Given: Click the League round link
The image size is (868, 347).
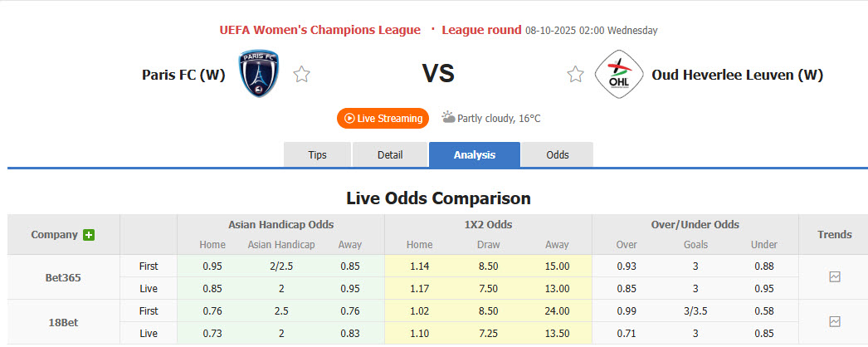Looking at the screenshot, I should 481,30.
